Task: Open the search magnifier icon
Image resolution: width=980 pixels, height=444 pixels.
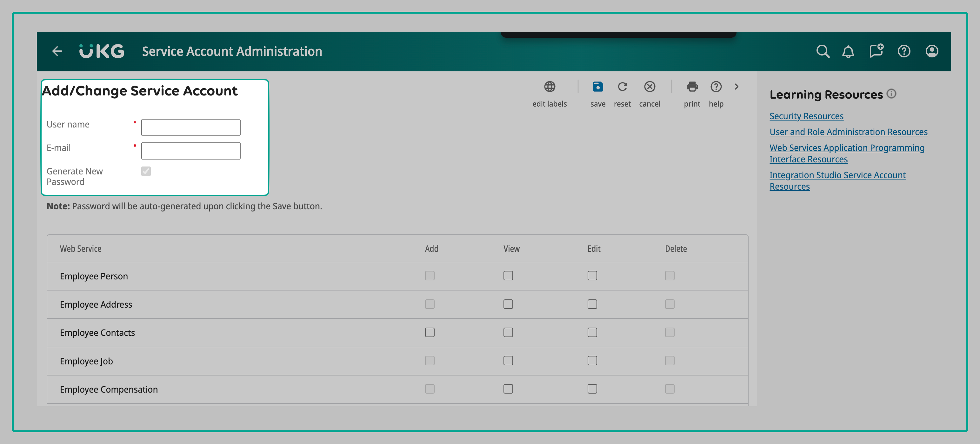Action: [822, 51]
